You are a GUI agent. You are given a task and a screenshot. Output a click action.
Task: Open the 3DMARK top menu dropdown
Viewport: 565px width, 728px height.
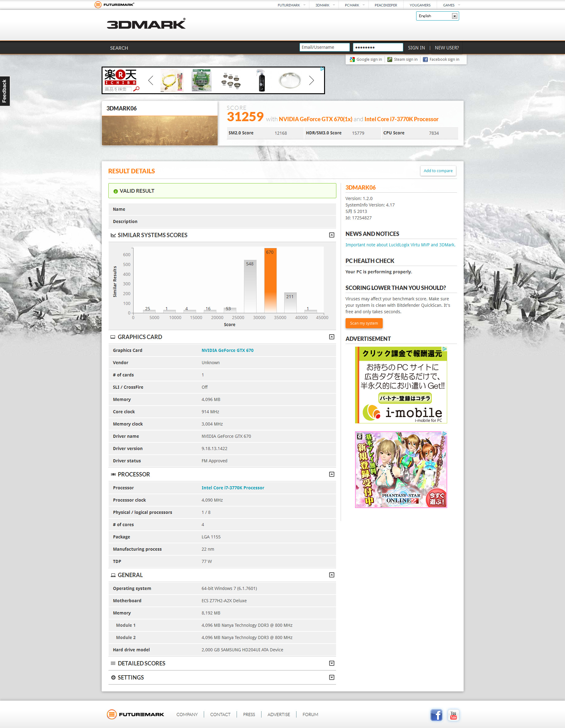click(325, 5)
